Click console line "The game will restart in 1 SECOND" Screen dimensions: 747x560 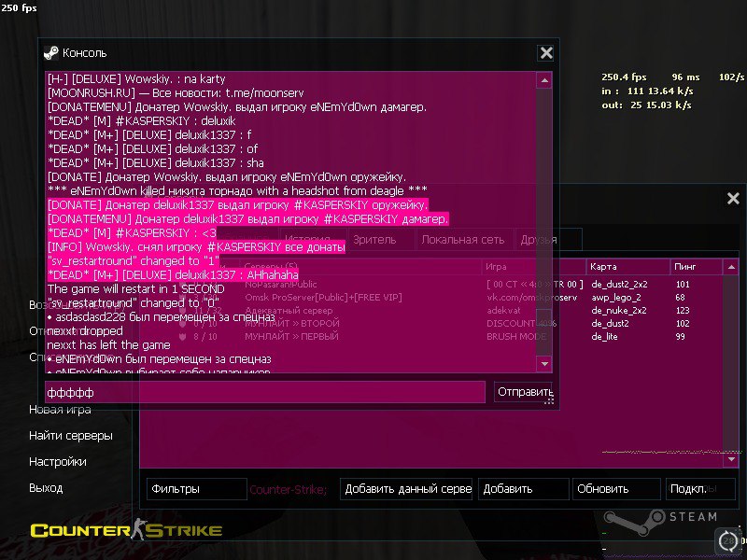[x=135, y=289]
